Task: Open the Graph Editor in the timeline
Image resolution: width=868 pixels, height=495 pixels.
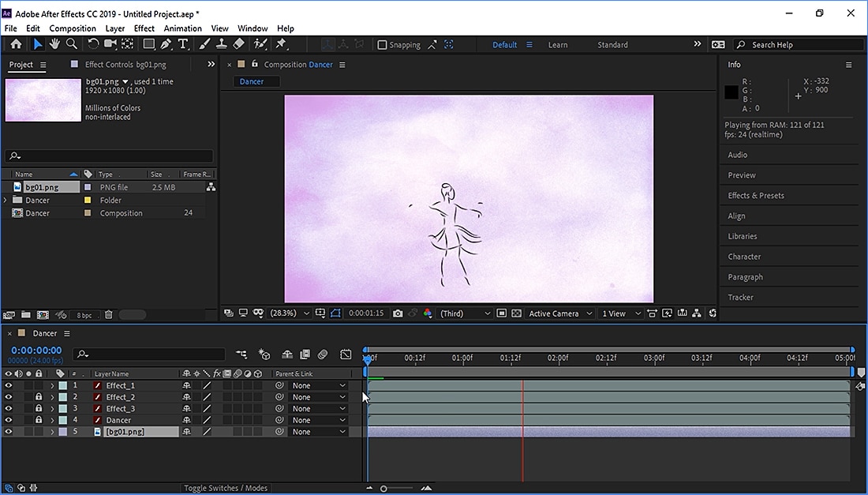Action: click(346, 354)
